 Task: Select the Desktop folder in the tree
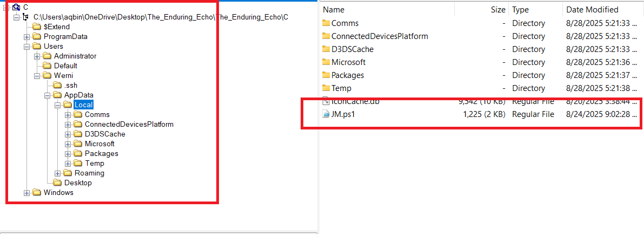[78, 183]
